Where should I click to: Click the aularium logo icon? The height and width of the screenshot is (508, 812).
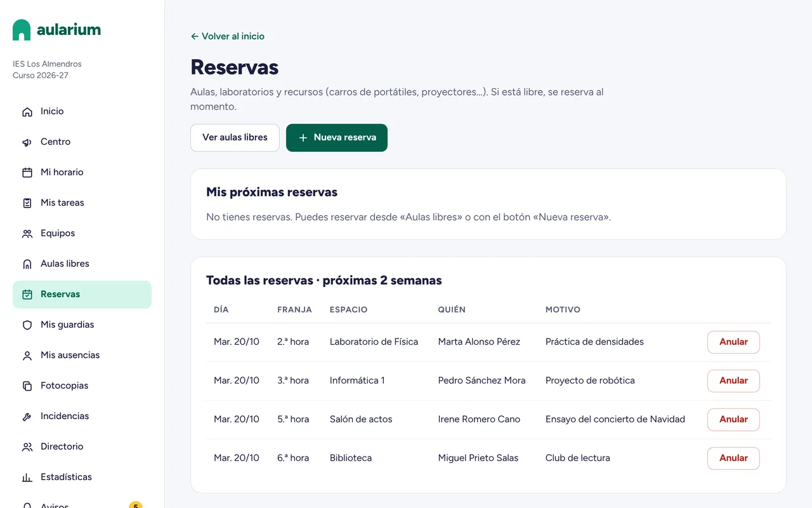pos(22,30)
